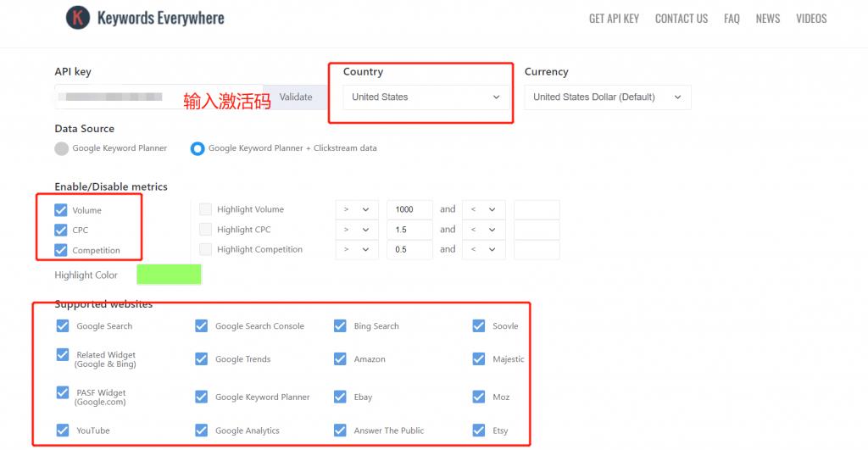Click the empty upper-limit field for Highlight Volume
Screen dimensions: 868x450
537,209
